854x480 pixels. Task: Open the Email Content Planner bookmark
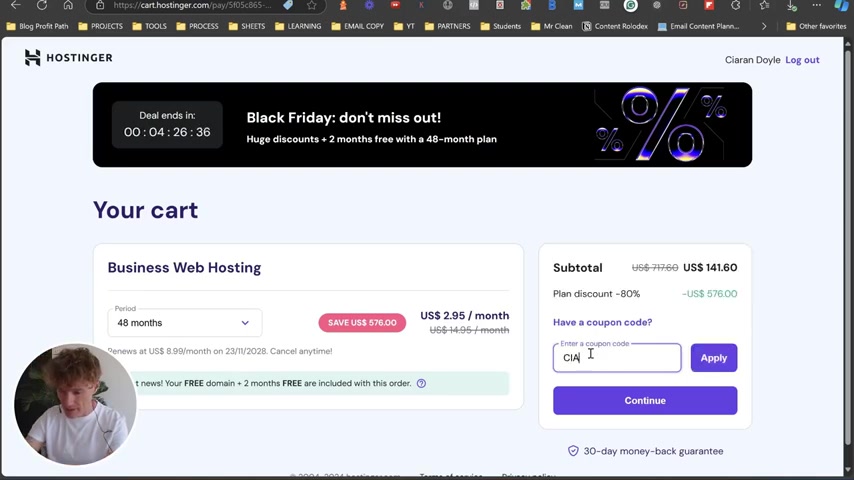pos(698,26)
